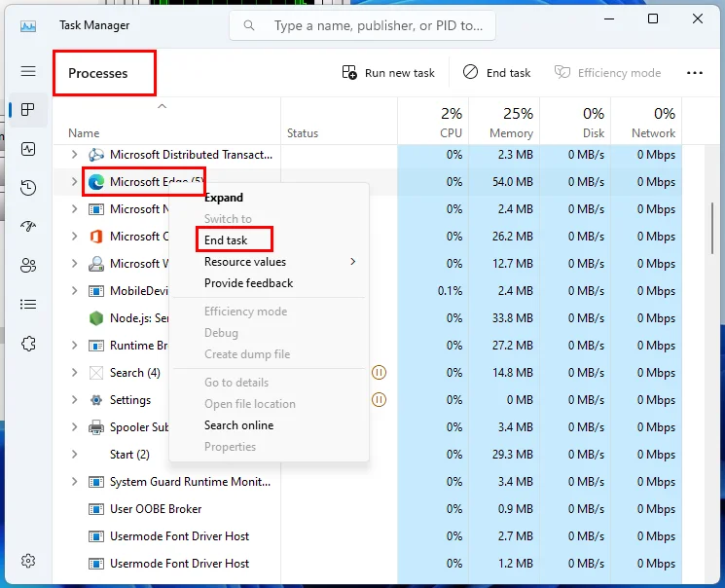This screenshot has width=725, height=588.
Task: Expand the Settings process group
Action: click(74, 400)
